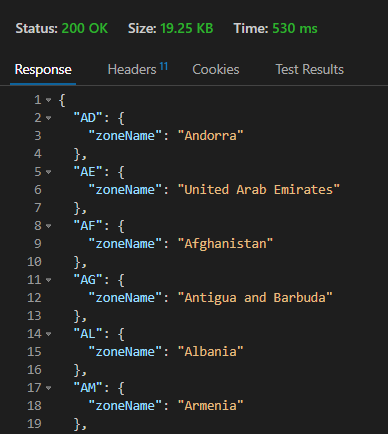Click the "AG" key
The height and width of the screenshot is (434, 388).
88,280
